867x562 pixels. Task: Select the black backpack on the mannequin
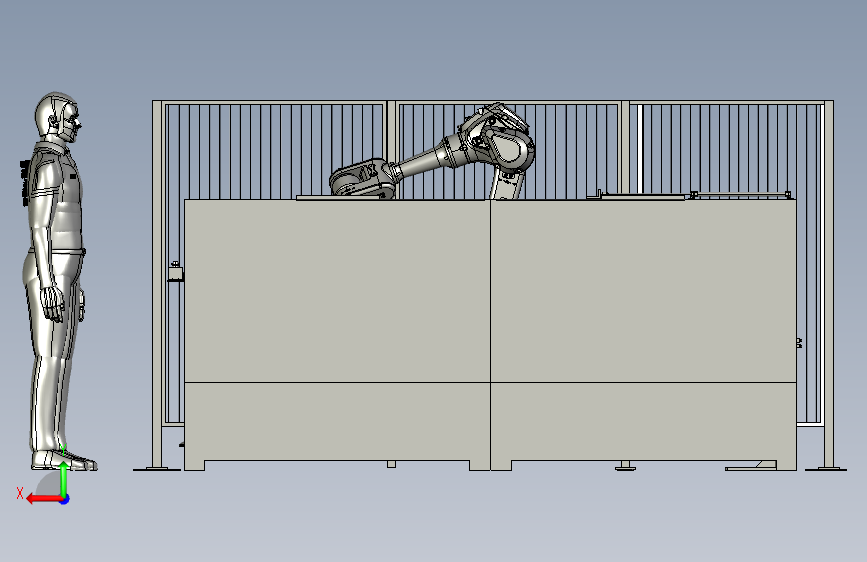click(25, 184)
